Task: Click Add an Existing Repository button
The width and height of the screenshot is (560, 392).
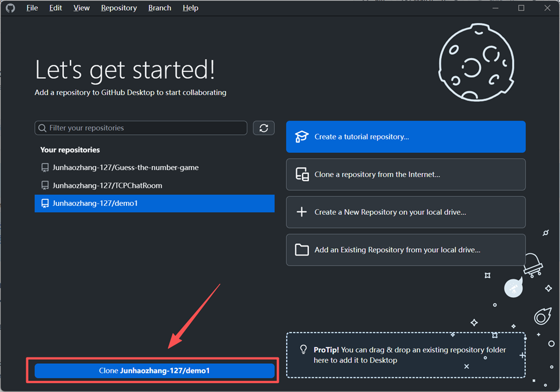Action: [406, 250]
